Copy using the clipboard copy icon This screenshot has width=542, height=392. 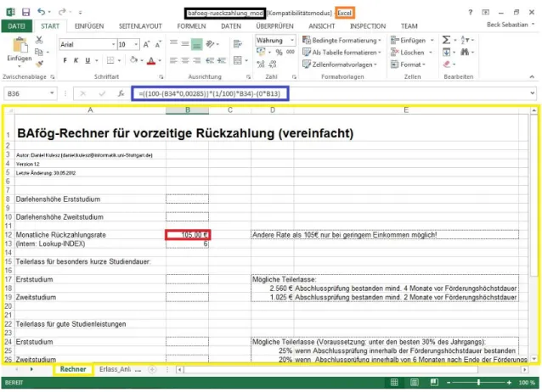click(39, 52)
